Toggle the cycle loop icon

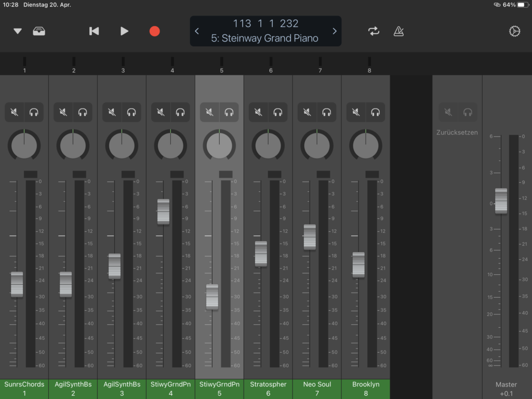(374, 31)
